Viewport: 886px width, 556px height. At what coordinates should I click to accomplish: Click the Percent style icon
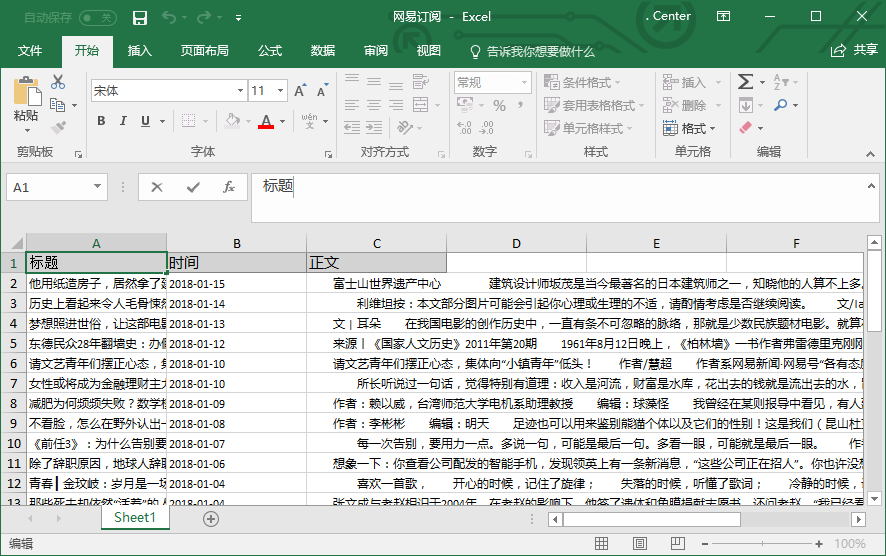(499, 106)
